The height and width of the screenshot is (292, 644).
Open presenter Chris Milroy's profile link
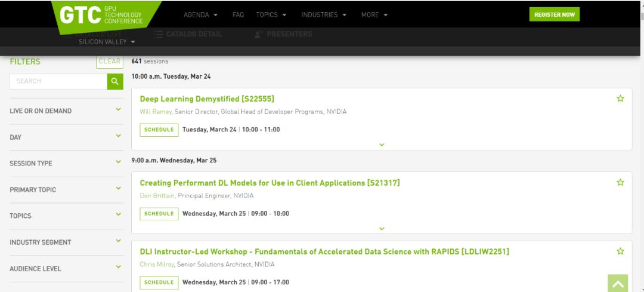pyautogui.click(x=157, y=265)
